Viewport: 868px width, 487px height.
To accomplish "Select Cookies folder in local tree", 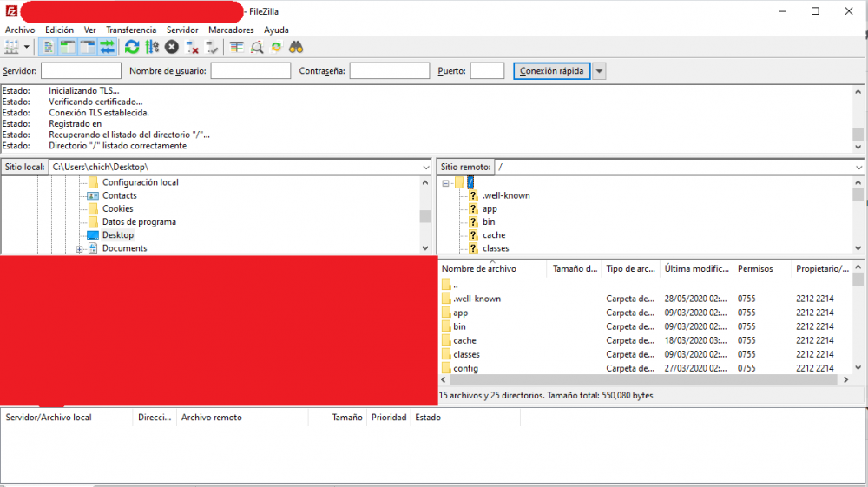I will pos(117,208).
